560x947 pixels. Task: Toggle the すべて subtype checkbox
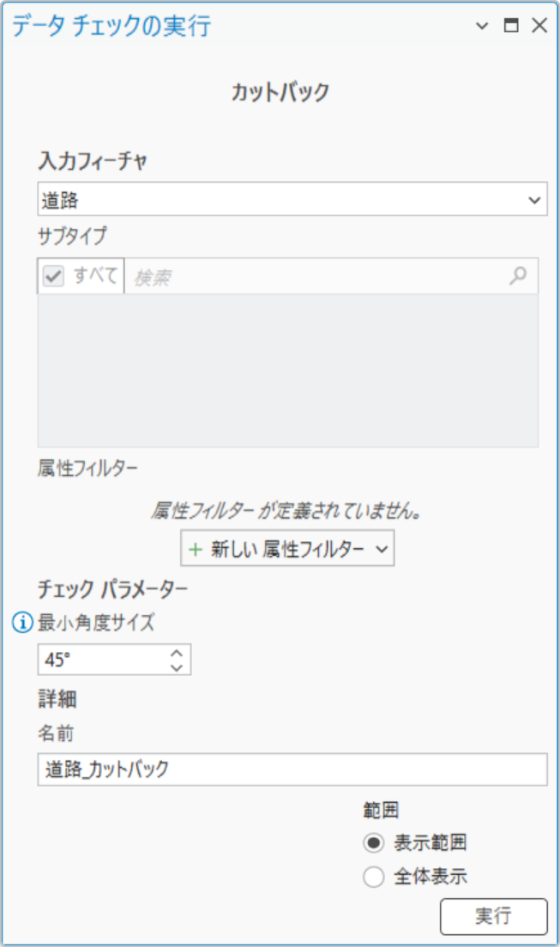54,276
